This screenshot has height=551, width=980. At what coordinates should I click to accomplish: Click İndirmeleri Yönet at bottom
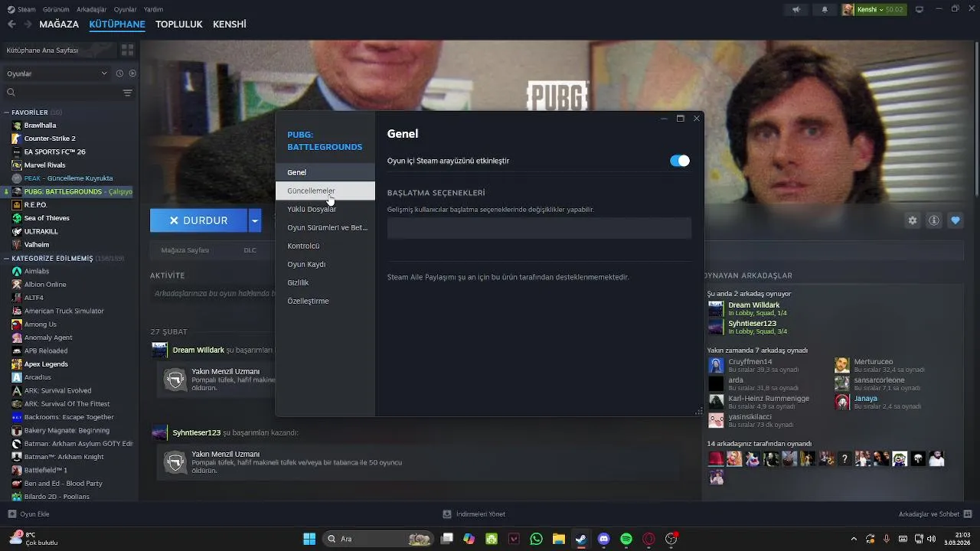point(474,514)
